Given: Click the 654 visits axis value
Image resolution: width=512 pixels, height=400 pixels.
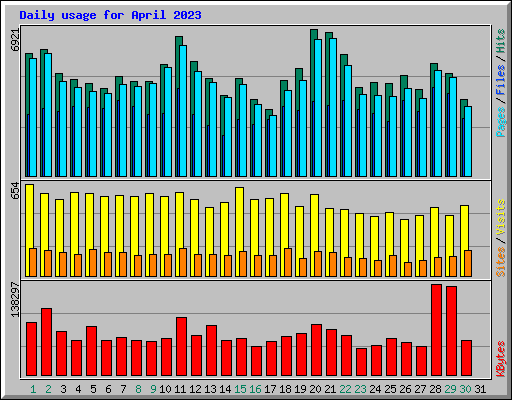Looking at the screenshot, I should (15, 190).
